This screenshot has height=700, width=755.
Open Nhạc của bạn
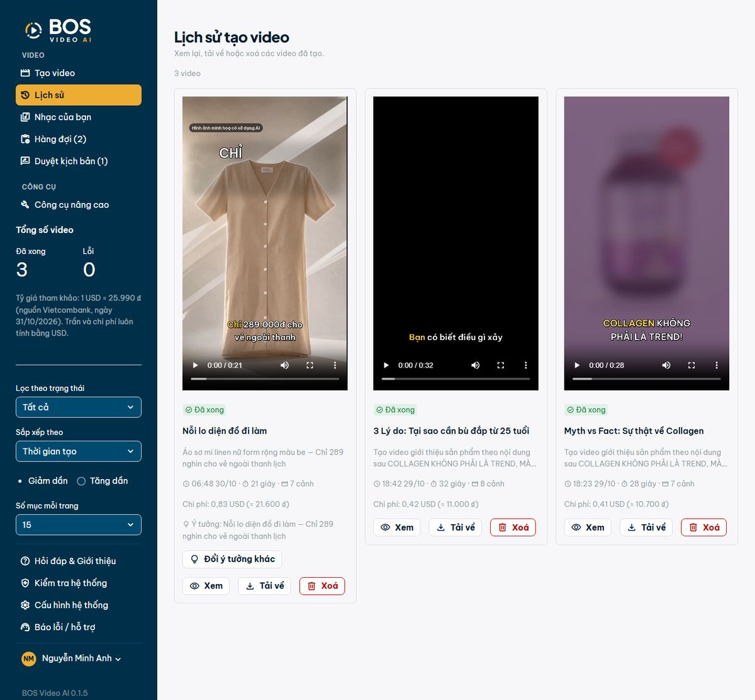(79, 117)
